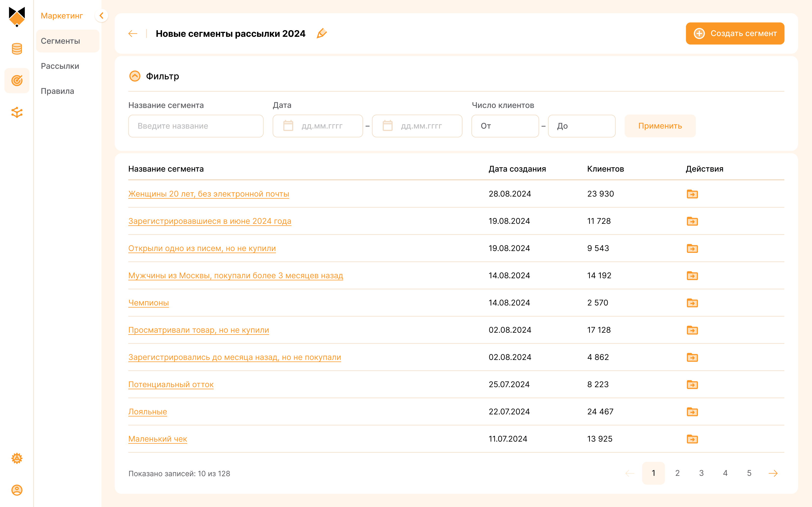Open the nodes network sidebar icon
The height and width of the screenshot is (507, 812).
tap(17, 112)
